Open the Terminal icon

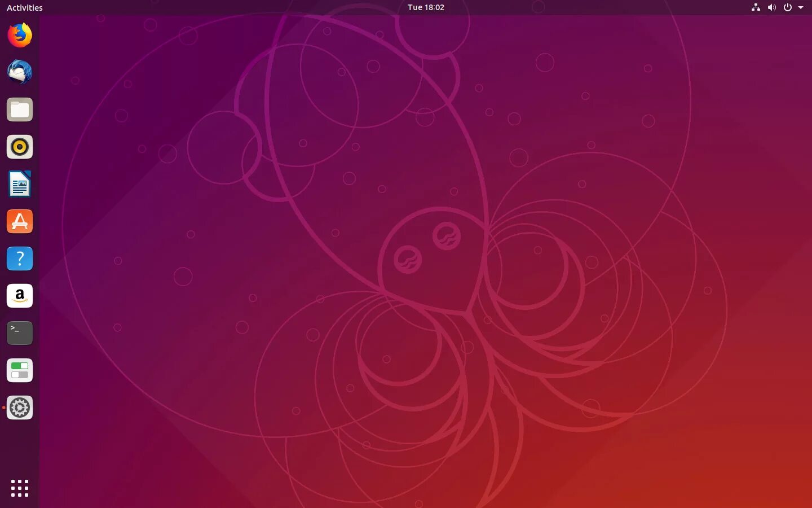click(x=20, y=333)
